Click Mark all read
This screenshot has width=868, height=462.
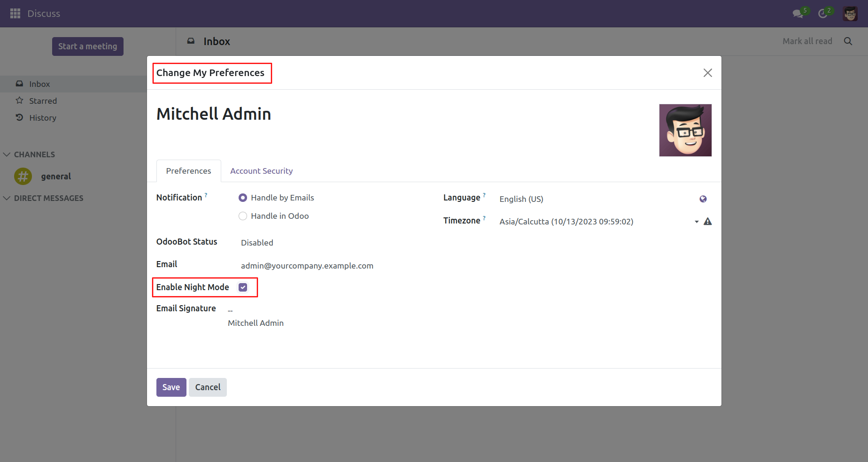click(807, 41)
